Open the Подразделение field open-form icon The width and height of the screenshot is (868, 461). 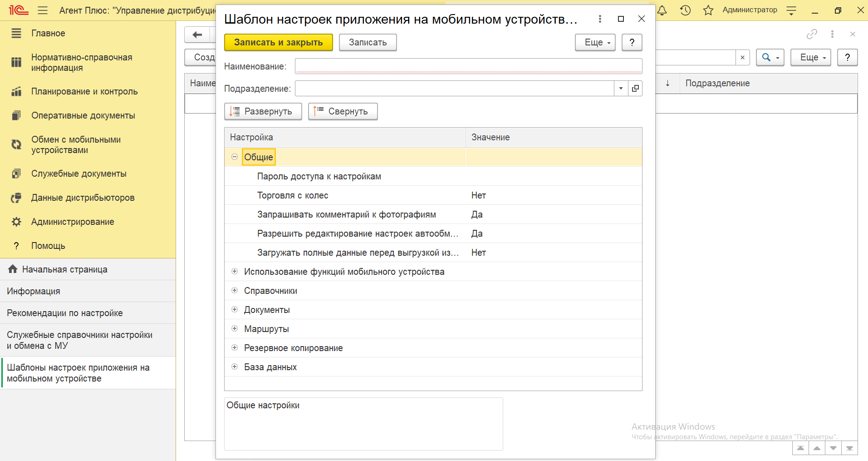635,89
